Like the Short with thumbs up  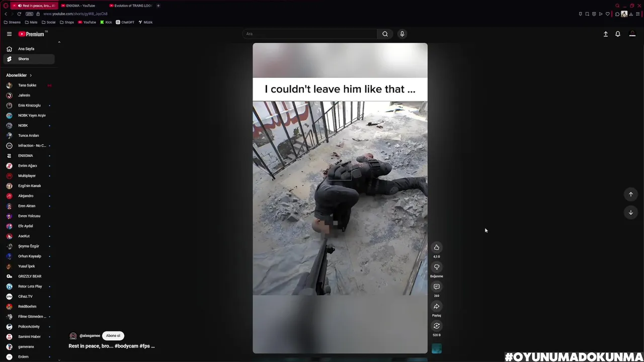click(437, 247)
